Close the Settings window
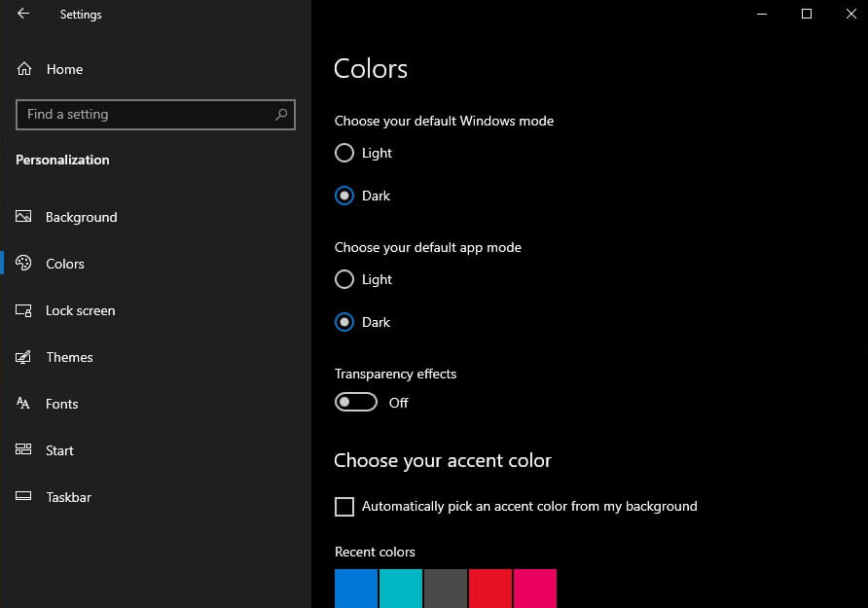868x608 pixels. [x=850, y=14]
